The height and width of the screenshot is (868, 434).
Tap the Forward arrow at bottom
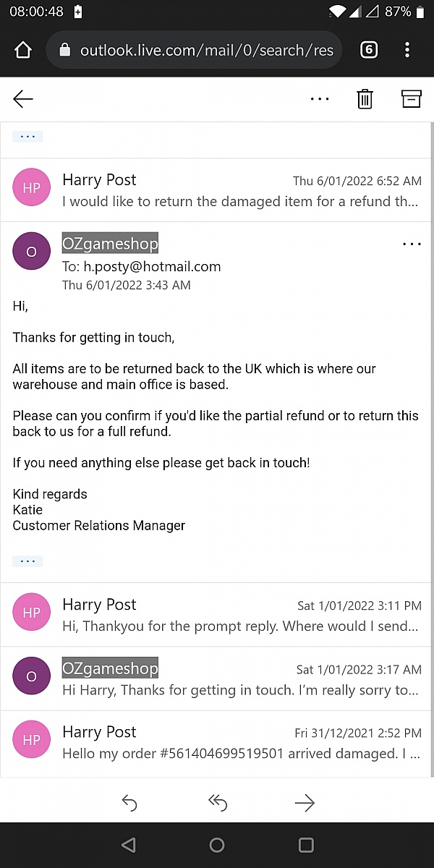(305, 802)
